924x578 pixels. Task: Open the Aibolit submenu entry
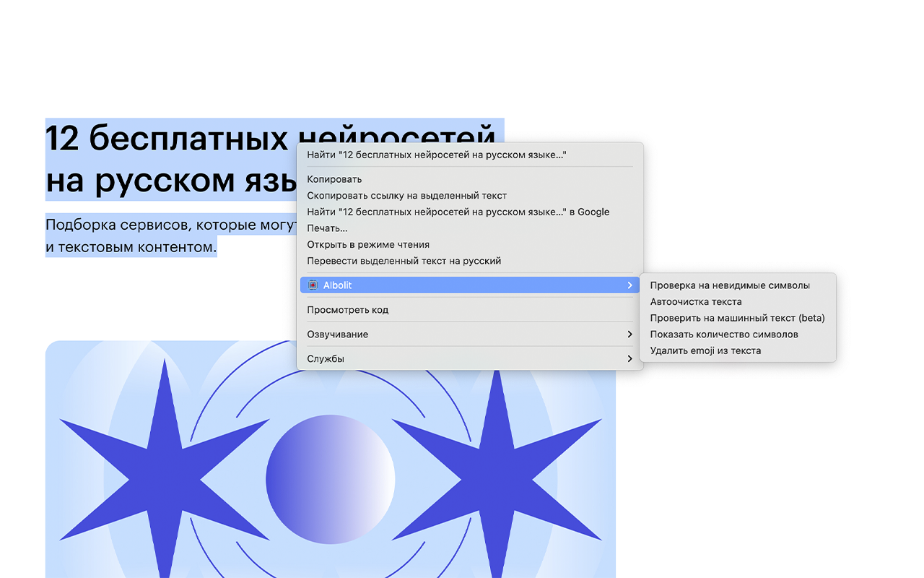tap(469, 285)
